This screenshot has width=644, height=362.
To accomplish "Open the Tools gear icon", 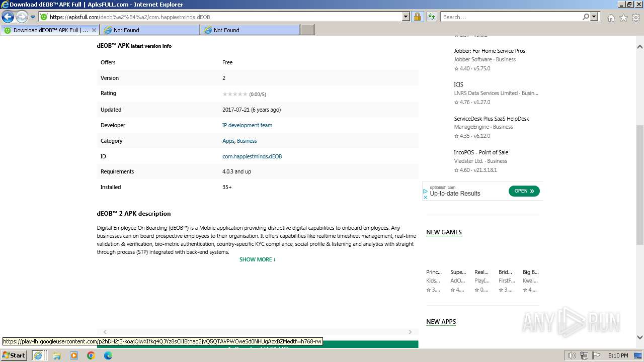I will pos(635,18).
